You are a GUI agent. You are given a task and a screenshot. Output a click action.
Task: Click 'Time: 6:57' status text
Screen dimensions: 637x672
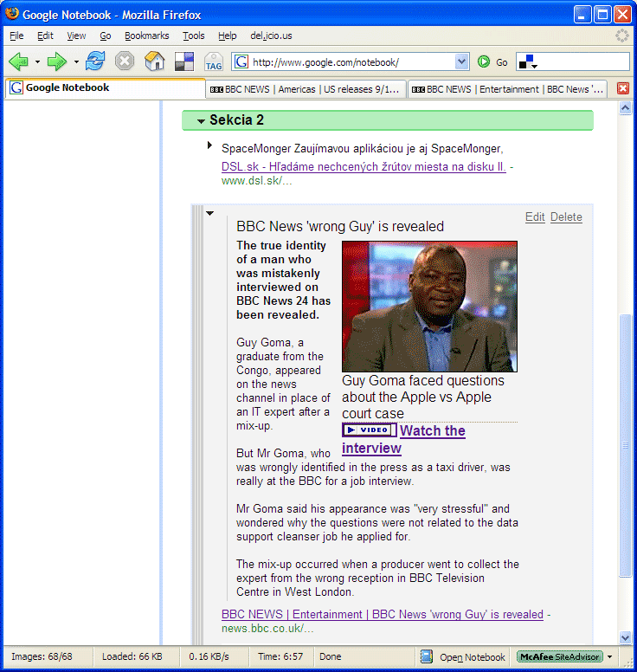pos(280,656)
